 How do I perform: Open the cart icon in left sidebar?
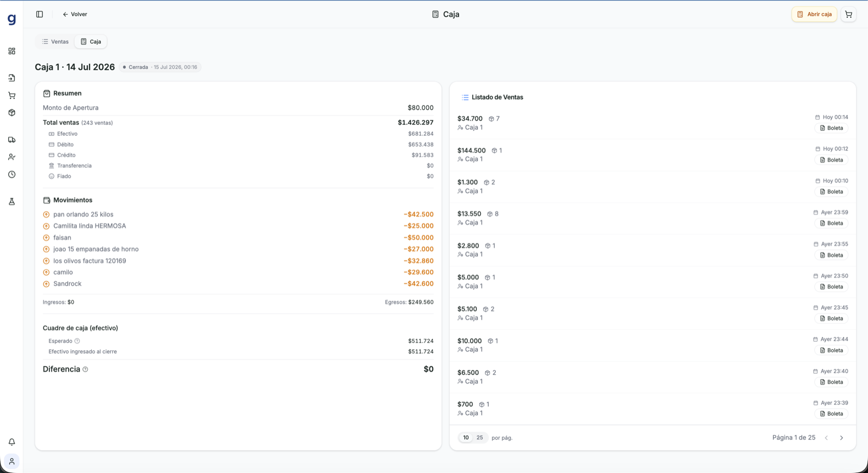click(11, 96)
